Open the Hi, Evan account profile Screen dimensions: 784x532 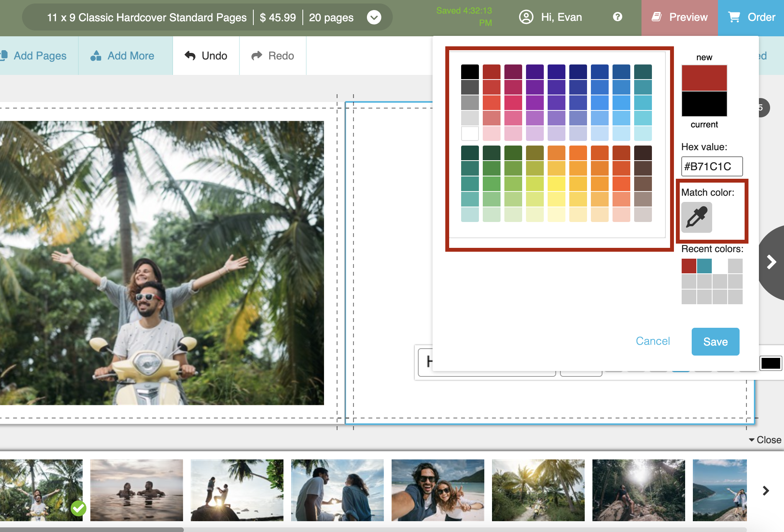(x=551, y=17)
